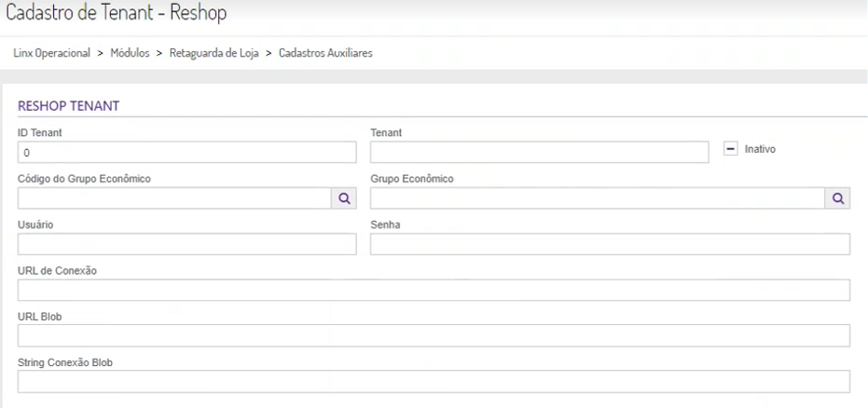Click the URL de Conexão field

pos(434,290)
